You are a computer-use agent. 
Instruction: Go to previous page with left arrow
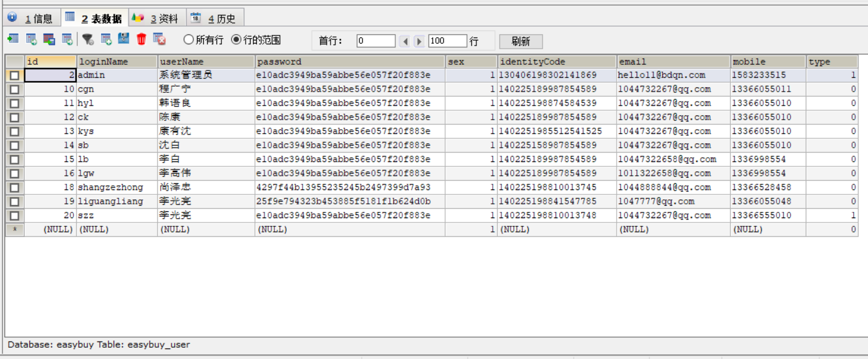[405, 41]
